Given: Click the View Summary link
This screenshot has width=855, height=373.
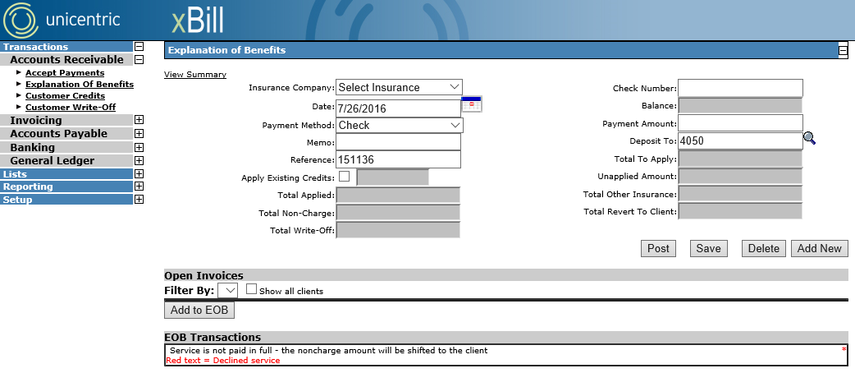Looking at the screenshot, I should click(x=195, y=74).
